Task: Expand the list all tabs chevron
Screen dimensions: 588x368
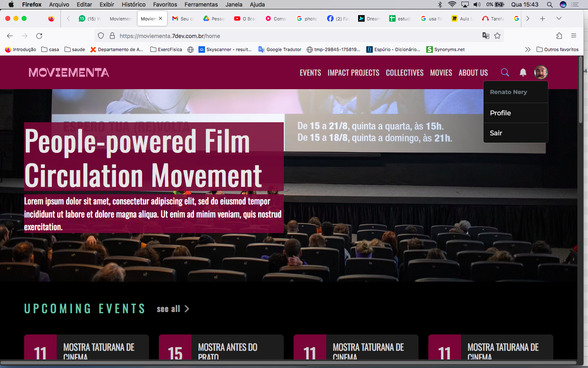Action: coord(559,18)
